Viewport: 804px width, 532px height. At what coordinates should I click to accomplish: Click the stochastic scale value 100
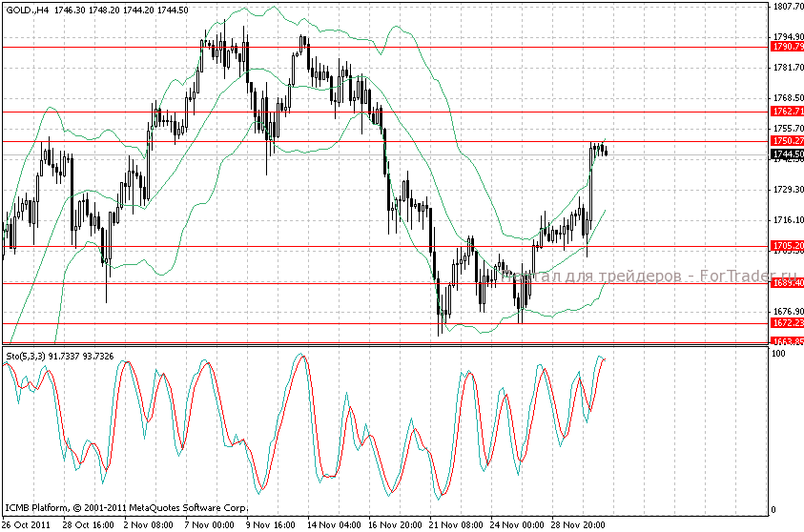(x=778, y=353)
